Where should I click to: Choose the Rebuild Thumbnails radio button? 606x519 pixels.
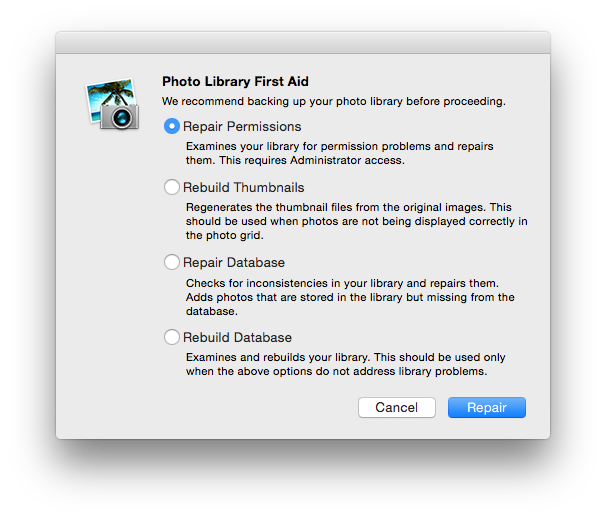(x=172, y=187)
